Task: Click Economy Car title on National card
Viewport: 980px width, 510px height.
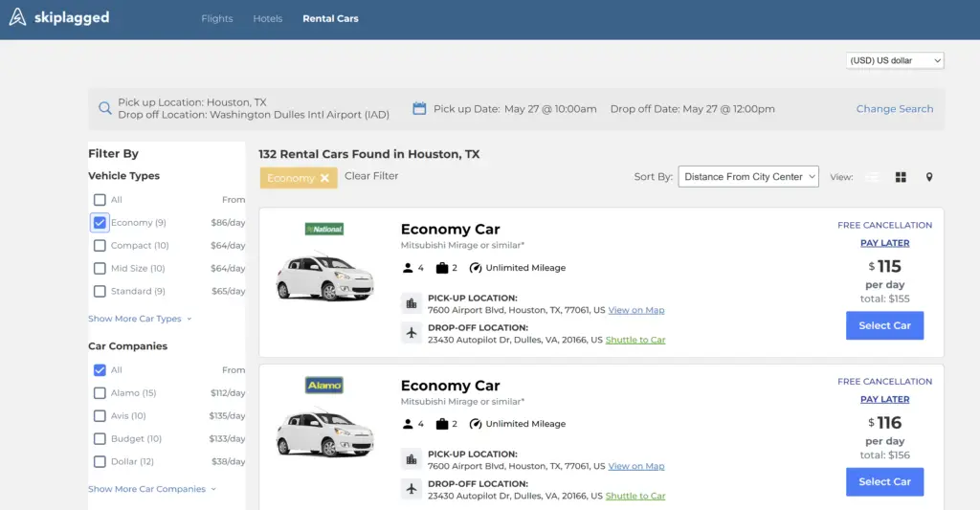Action: (450, 230)
